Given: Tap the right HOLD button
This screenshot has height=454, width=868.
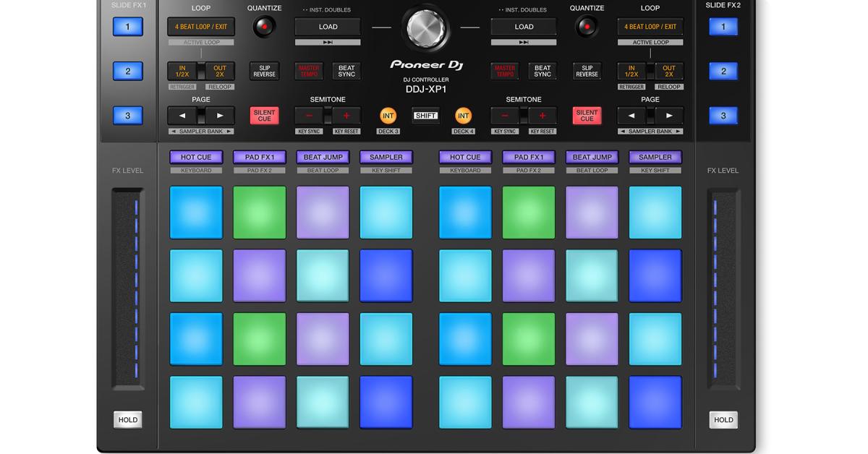Looking at the screenshot, I should [723, 419].
